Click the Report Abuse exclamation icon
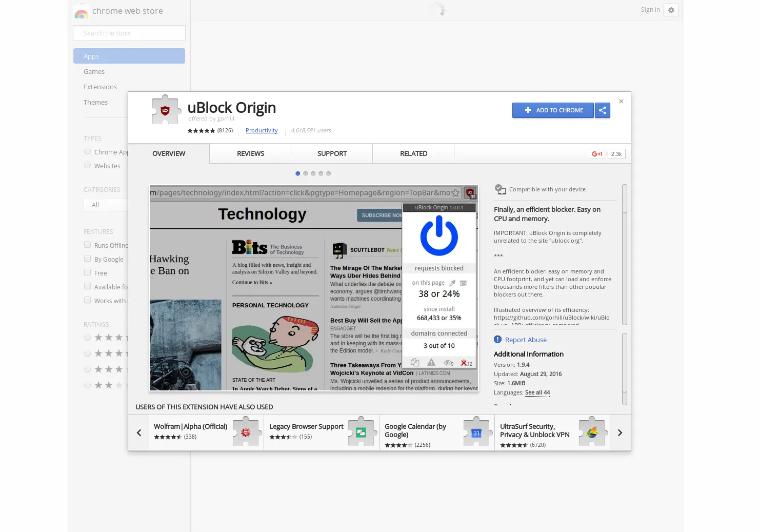Image resolution: width=759 pixels, height=532 pixels. 497,340
